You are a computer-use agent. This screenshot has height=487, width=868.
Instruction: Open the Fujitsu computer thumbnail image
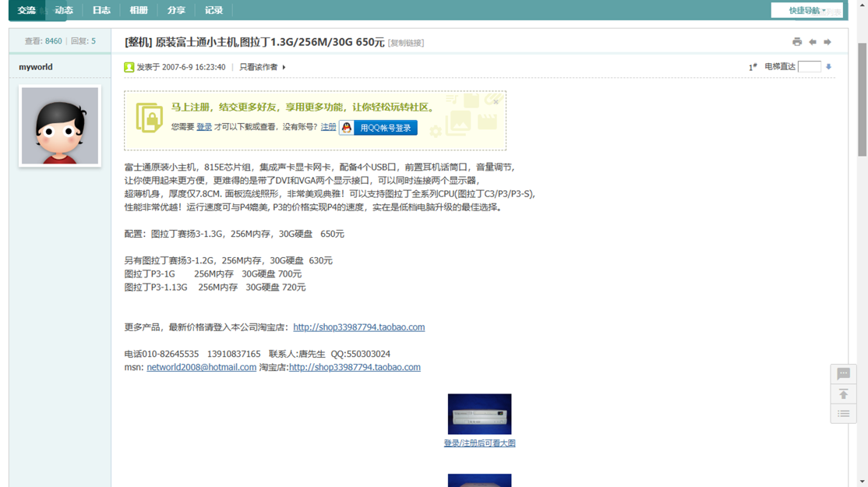point(479,414)
